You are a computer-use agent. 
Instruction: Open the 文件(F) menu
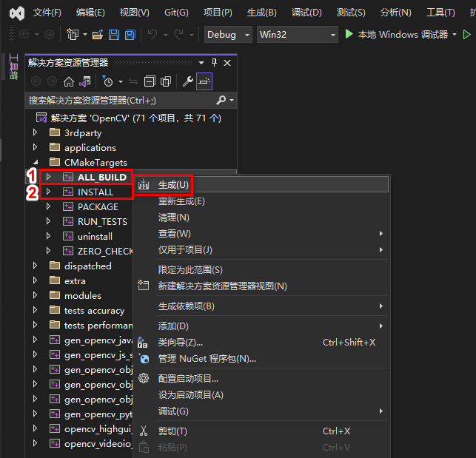47,13
